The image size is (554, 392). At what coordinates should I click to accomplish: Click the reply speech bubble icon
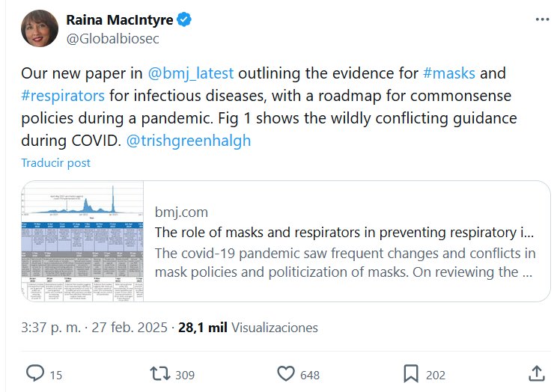[34, 373]
